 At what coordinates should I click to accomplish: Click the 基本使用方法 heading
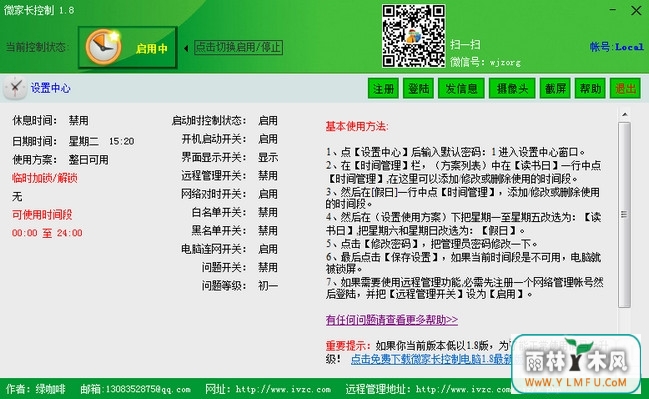pyautogui.click(x=357, y=126)
